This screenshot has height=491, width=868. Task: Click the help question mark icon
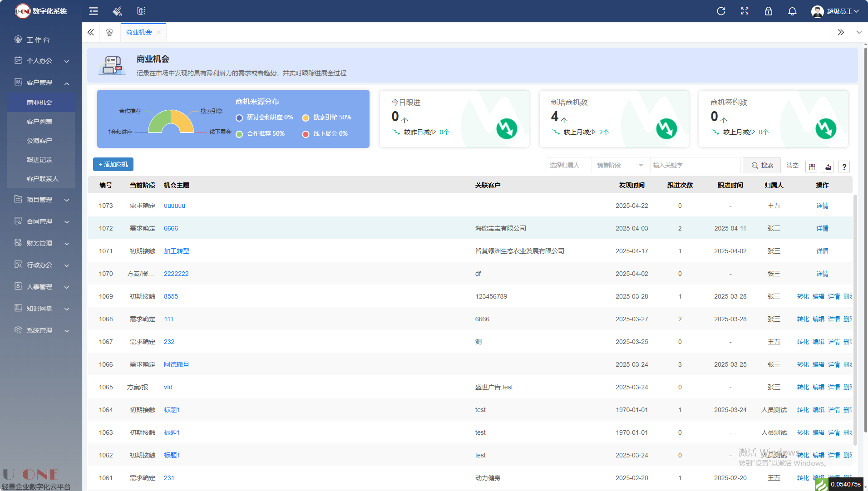coord(844,167)
